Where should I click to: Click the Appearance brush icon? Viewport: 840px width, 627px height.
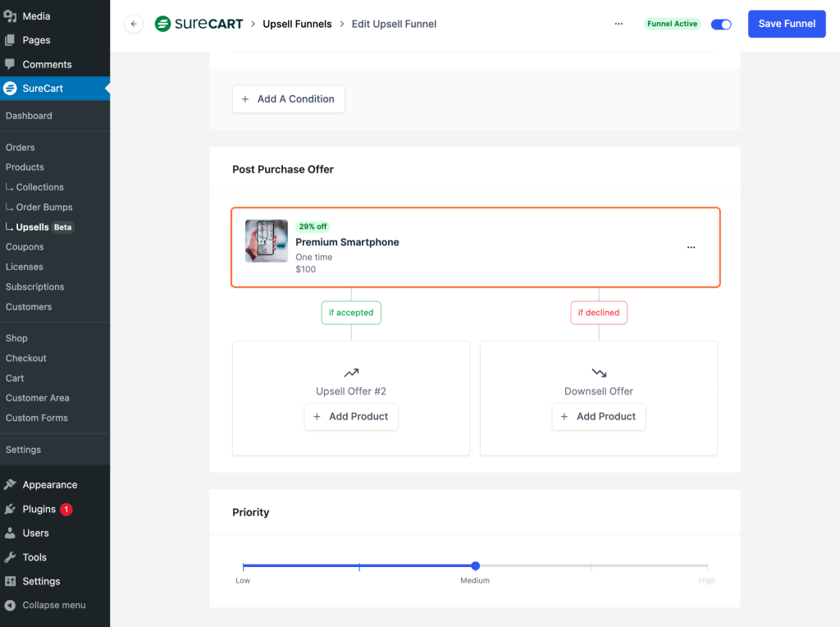tap(10, 485)
